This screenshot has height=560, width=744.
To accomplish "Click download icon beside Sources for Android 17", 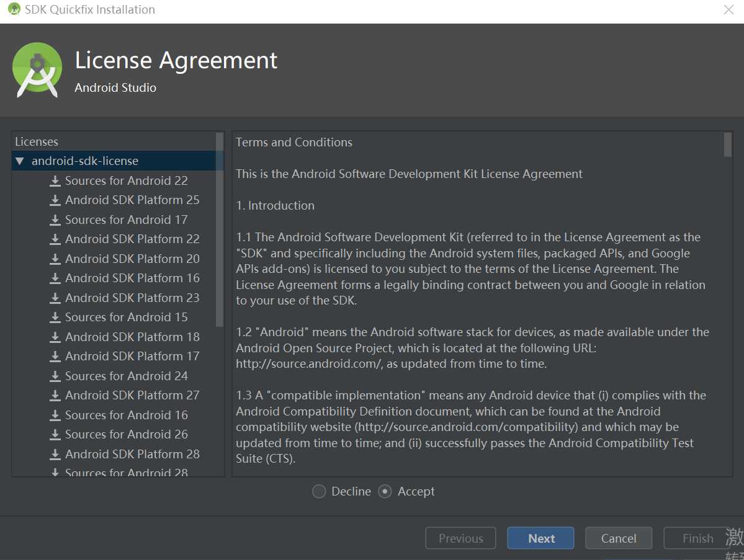I will (x=55, y=220).
